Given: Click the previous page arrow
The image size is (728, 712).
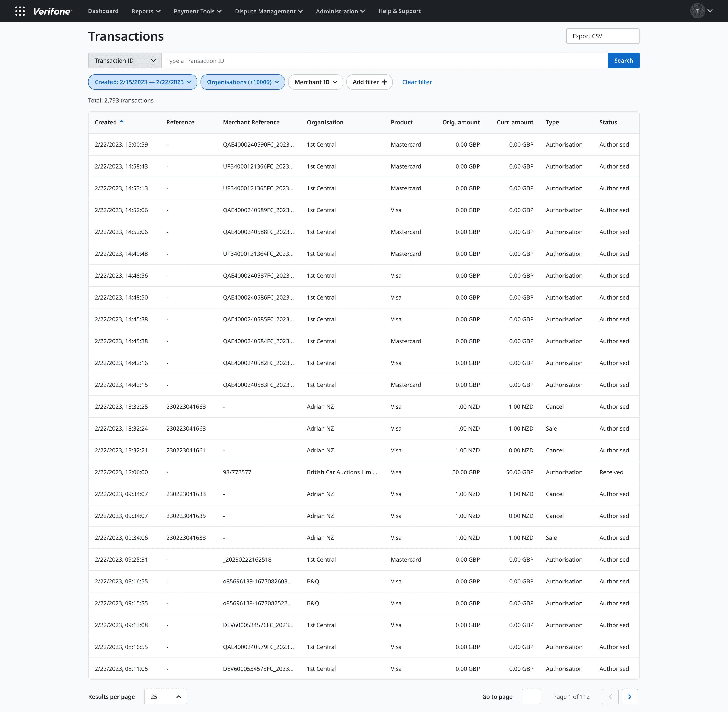Looking at the screenshot, I should pos(610,697).
